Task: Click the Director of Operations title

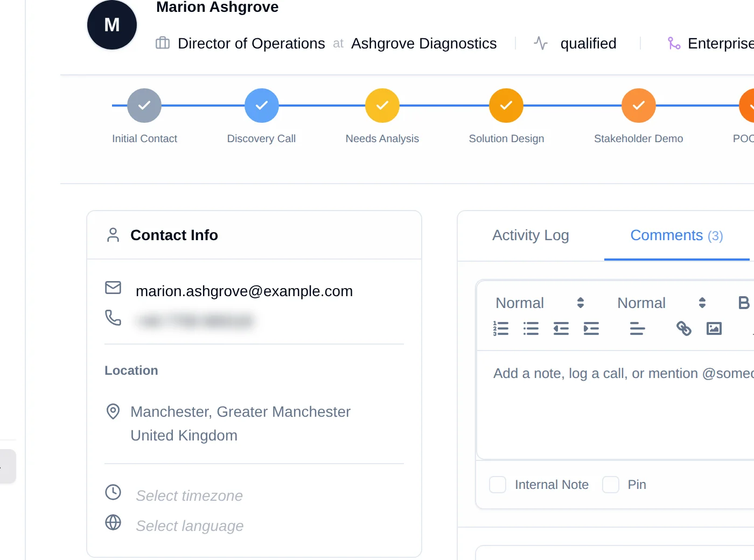Action: point(252,43)
